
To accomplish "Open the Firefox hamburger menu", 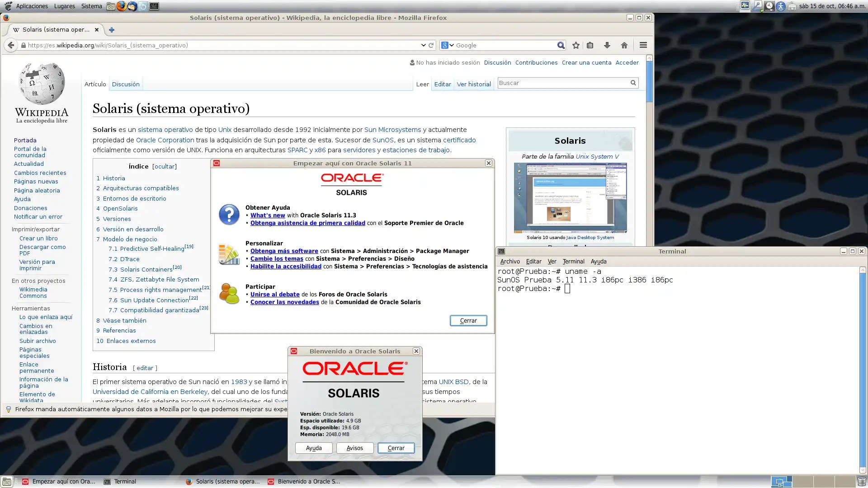I will pyautogui.click(x=643, y=45).
